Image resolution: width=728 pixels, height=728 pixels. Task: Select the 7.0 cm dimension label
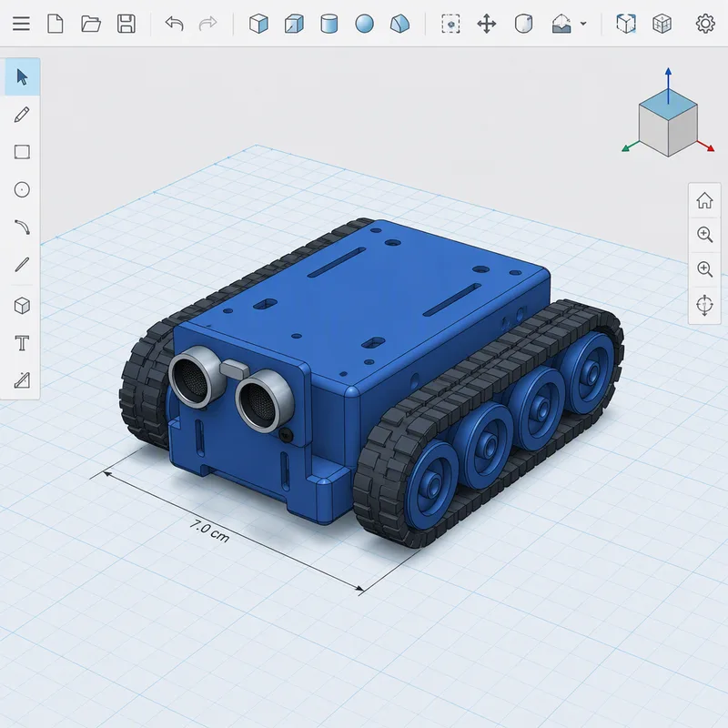209,531
